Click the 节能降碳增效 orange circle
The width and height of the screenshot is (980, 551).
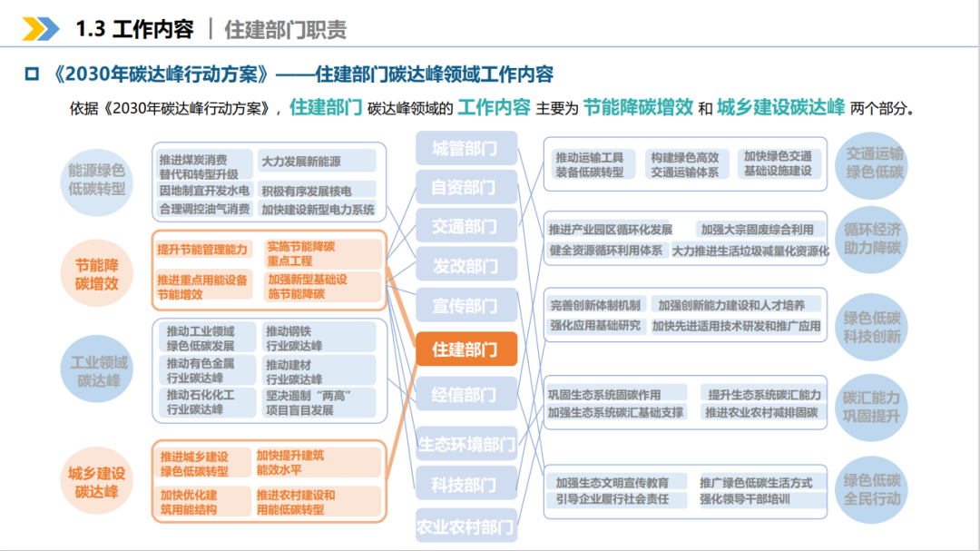click(x=97, y=274)
